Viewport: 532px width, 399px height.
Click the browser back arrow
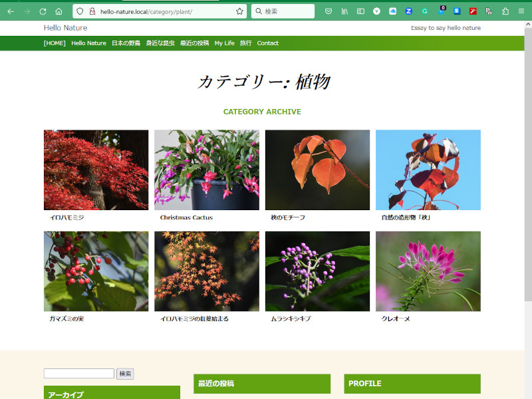pos(11,11)
